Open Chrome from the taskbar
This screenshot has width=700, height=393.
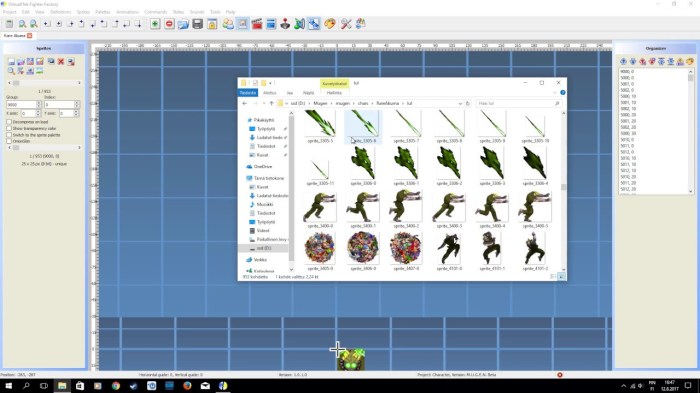pos(116,385)
